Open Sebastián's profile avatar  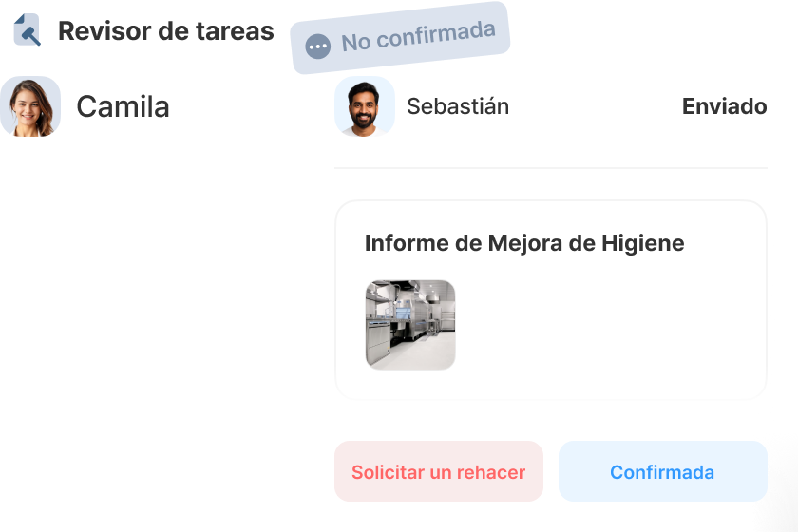(365, 106)
